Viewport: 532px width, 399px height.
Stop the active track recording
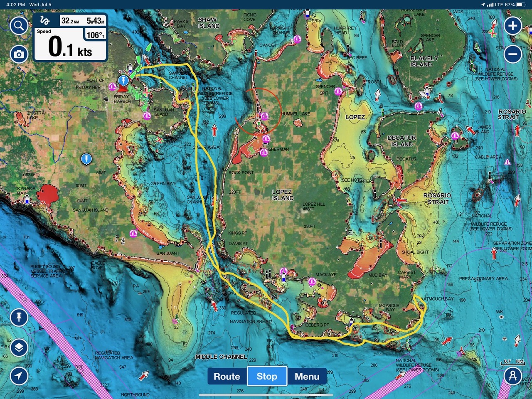(x=266, y=376)
